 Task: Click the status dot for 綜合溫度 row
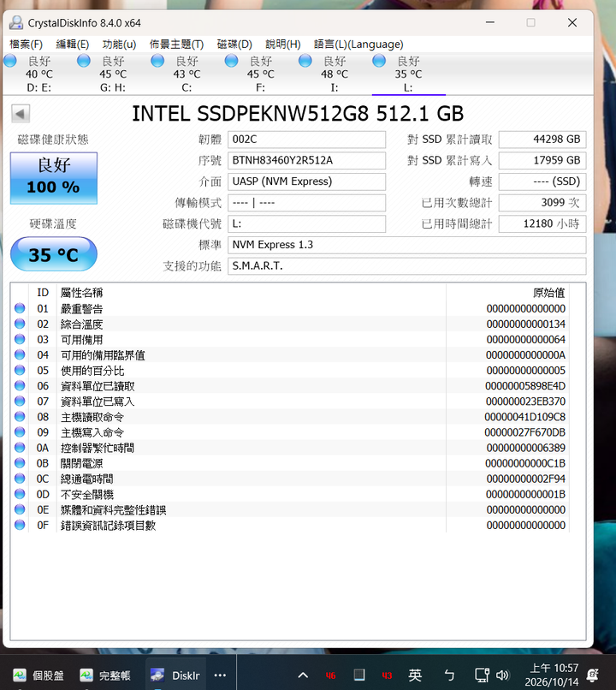point(20,324)
